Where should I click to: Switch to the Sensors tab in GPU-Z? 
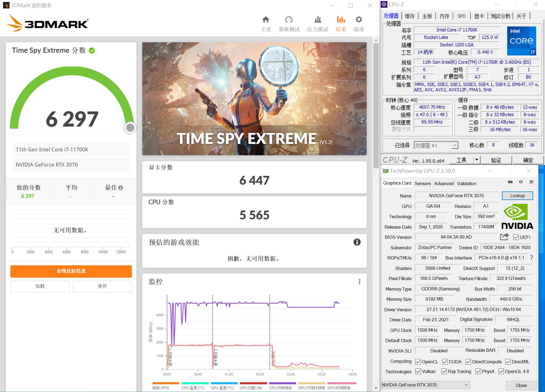point(423,183)
